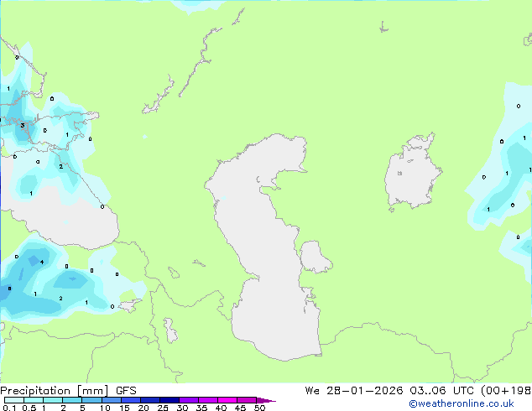The width and height of the screenshot is (532, 411).
Task: Pick the magenta legend swatch between 40 and 45
Action: pos(227,400)
